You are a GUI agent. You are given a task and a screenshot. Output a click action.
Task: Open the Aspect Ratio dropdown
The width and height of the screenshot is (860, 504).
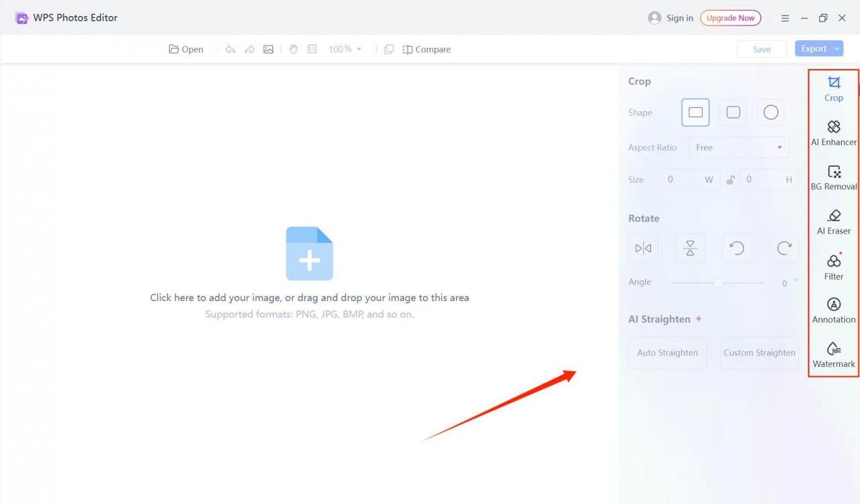tap(739, 147)
